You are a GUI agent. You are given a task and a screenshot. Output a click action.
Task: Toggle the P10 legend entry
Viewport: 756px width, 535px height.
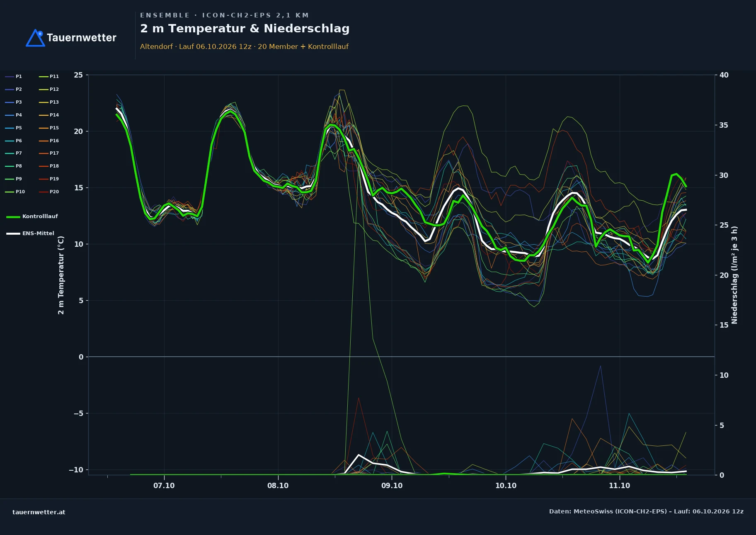point(15,192)
